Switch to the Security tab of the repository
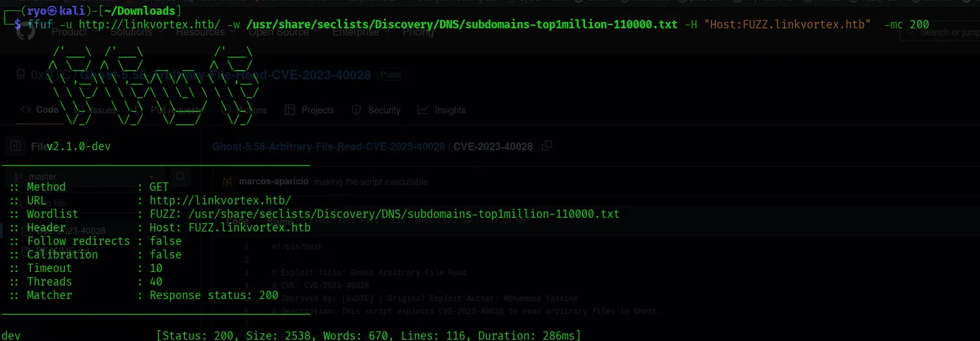 click(x=376, y=110)
